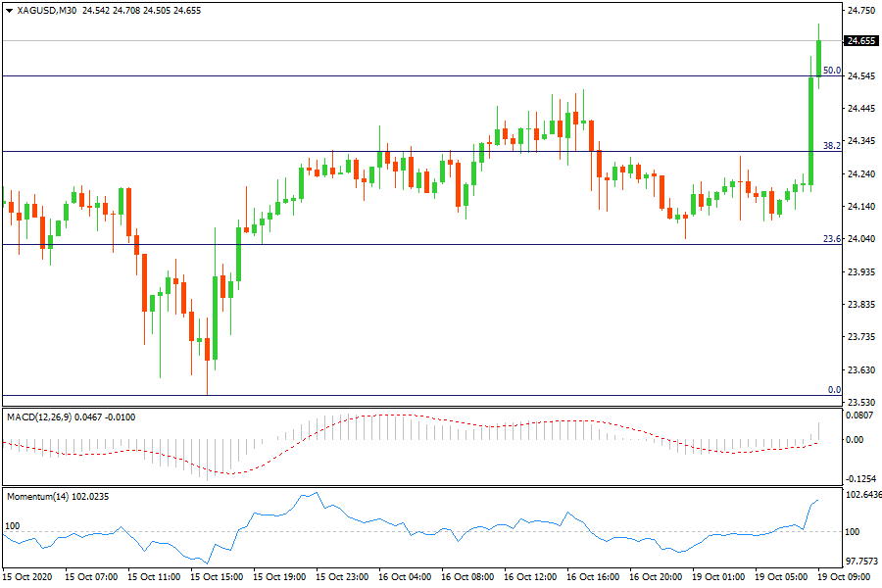Click the 16 Oct 12:00 time axis label
This screenshot has width=882, height=588.
click(535, 577)
